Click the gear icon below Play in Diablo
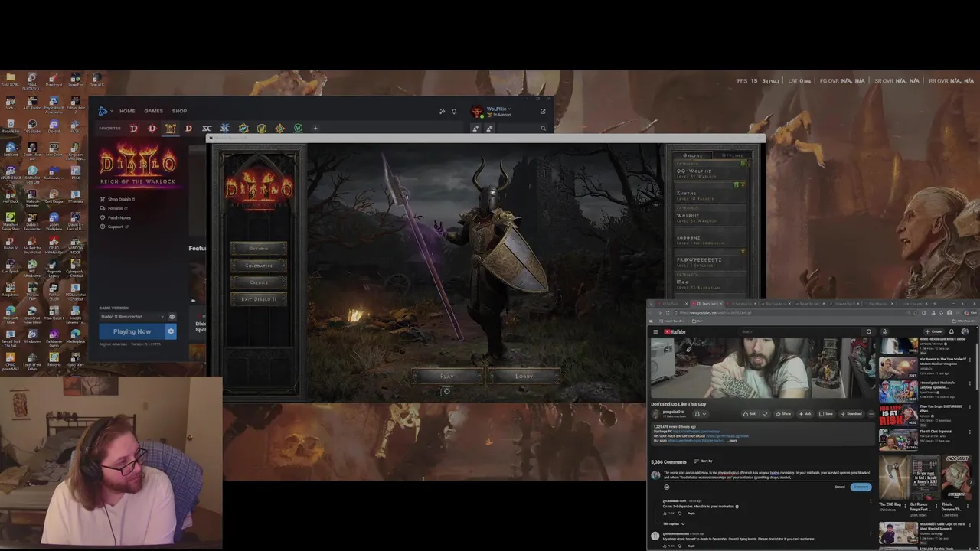This screenshot has width=980, height=551. click(x=447, y=391)
